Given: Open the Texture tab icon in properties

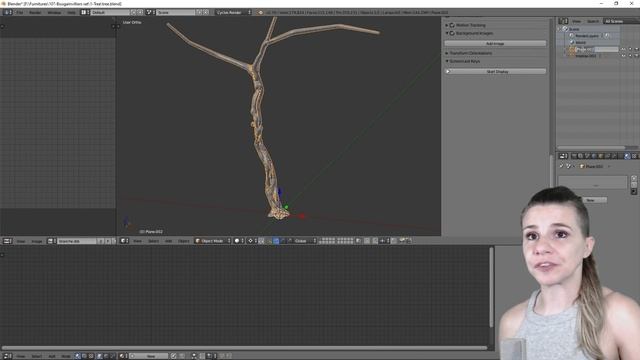Looking at the screenshot, I should tap(635, 156).
